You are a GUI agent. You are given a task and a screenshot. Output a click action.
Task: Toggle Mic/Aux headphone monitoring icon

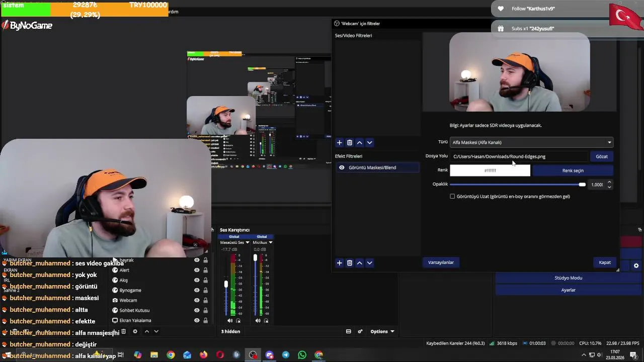(266, 321)
